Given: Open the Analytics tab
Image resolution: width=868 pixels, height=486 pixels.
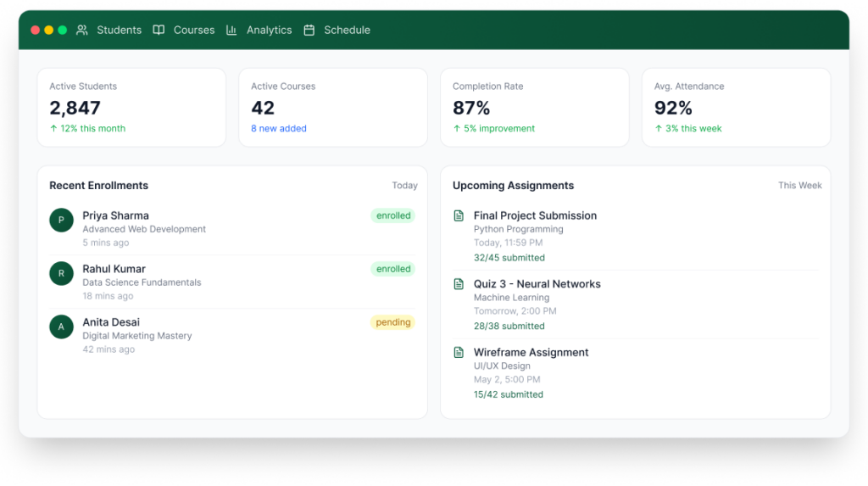Looking at the screenshot, I should click(x=269, y=30).
